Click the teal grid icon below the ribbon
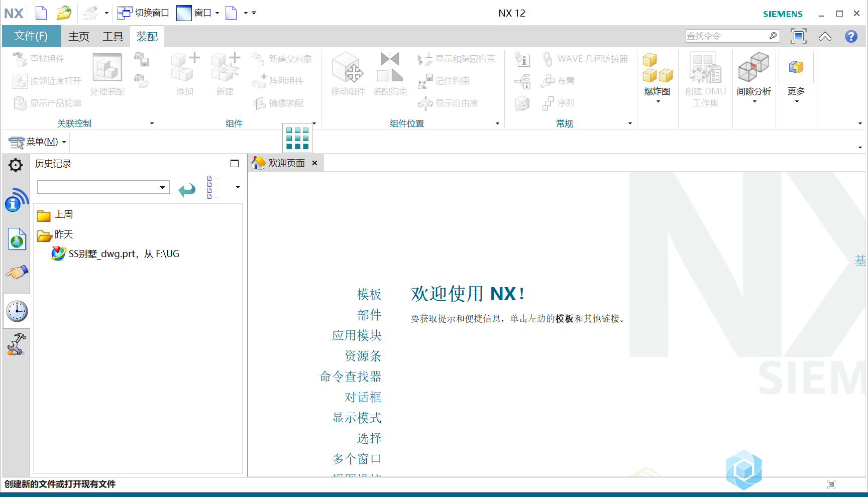 [x=297, y=138]
